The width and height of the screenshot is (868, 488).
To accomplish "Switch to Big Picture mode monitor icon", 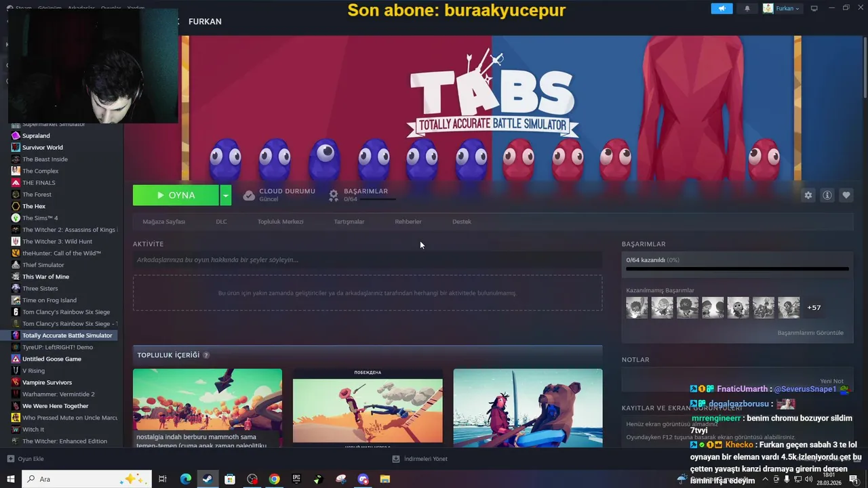I will [814, 8].
